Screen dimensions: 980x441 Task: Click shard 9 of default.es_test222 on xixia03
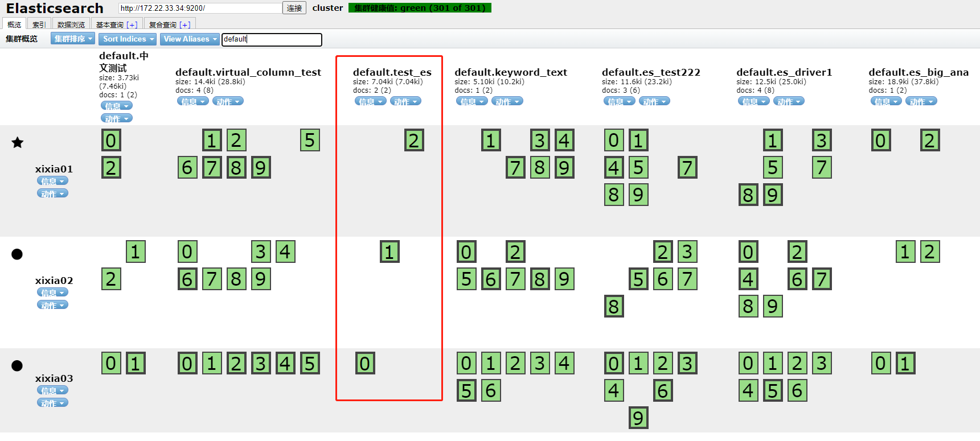coord(638,418)
